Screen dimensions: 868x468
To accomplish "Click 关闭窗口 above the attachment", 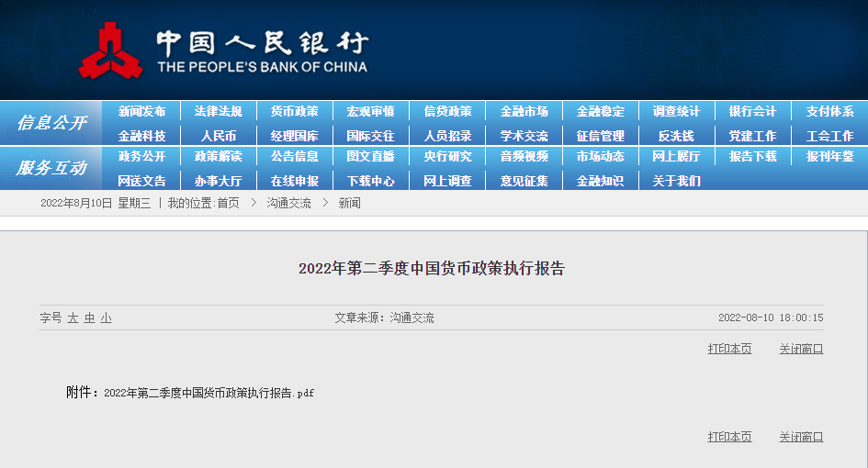I will tap(801, 349).
